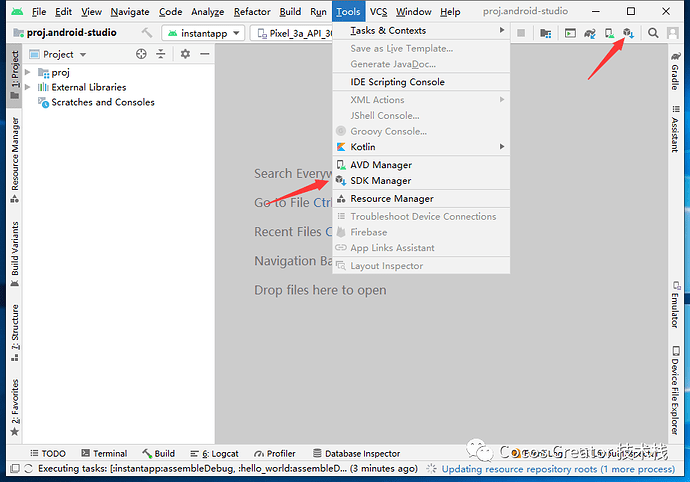690x482 pixels.
Task: Click the locate/select opened file target icon
Action: coord(141,54)
